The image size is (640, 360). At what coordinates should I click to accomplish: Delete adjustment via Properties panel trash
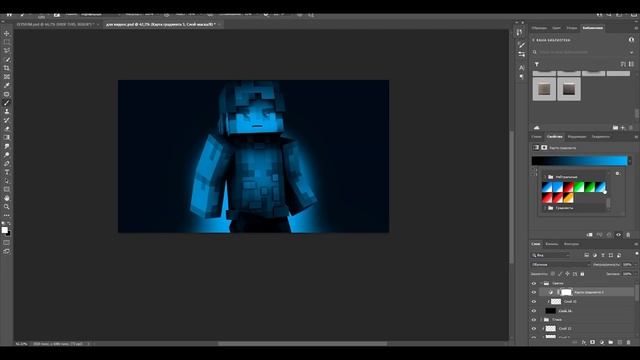point(628,235)
